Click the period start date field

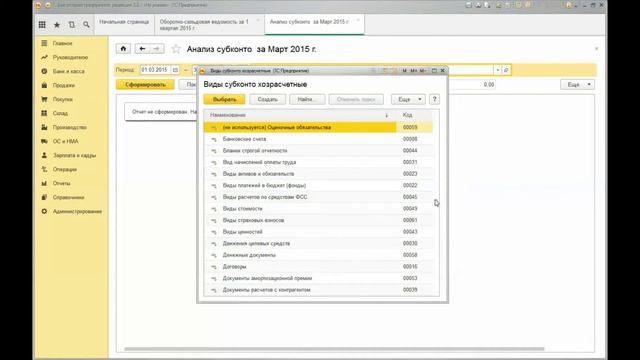coord(156,70)
